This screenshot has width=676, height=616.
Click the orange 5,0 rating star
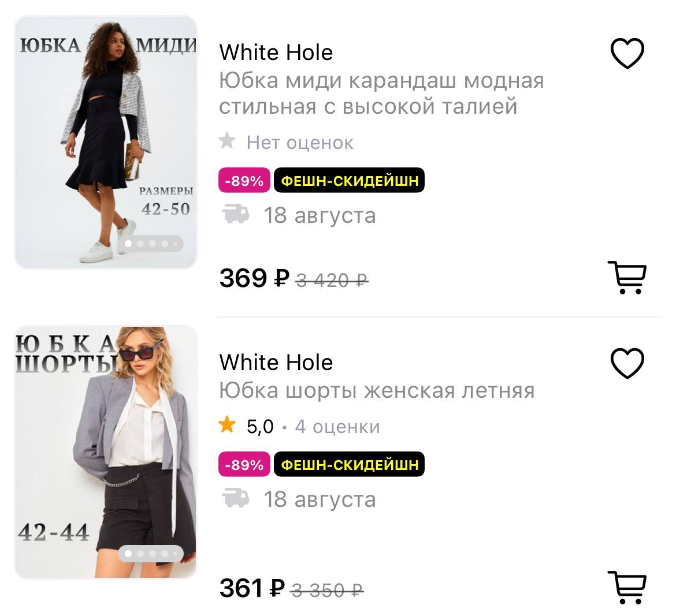227,425
